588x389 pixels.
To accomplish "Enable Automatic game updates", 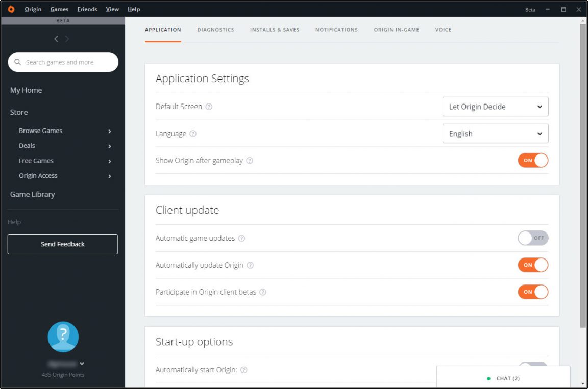I will pyautogui.click(x=533, y=238).
